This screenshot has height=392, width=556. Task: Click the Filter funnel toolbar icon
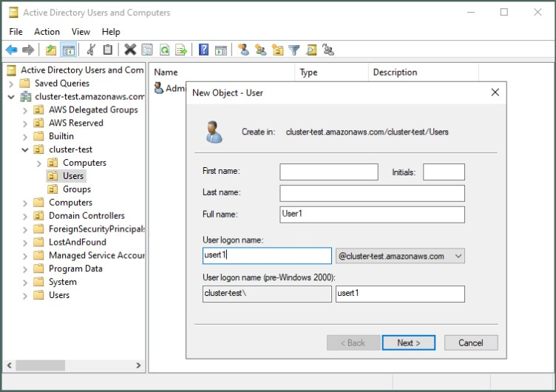tap(294, 50)
